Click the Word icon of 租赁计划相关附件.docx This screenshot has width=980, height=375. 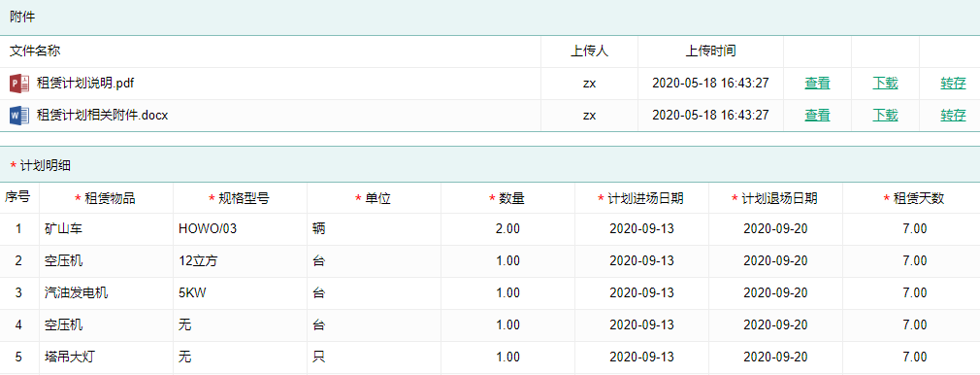[x=19, y=116]
